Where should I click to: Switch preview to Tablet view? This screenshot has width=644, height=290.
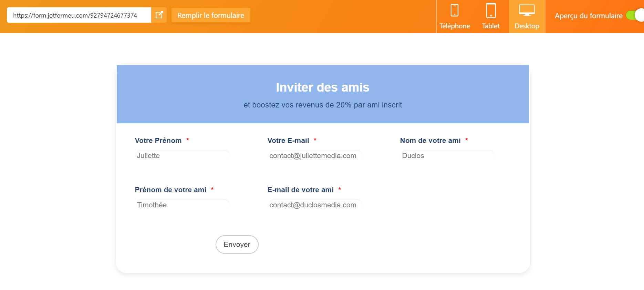pos(491,17)
